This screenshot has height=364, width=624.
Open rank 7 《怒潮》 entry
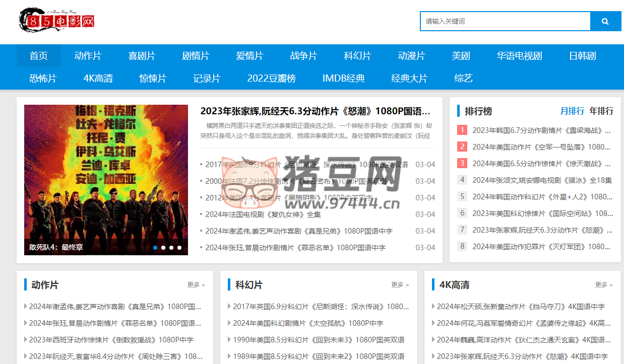tap(542, 230)
